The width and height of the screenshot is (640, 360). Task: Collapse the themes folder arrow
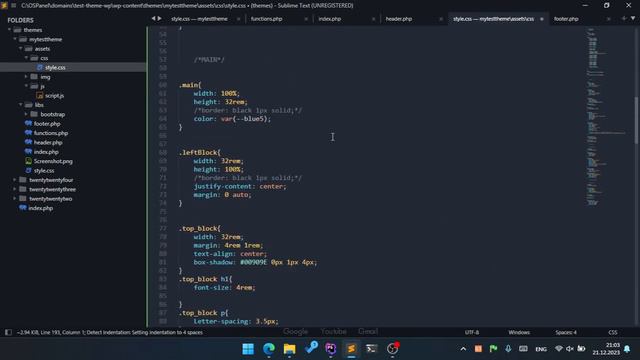[9, 30]
